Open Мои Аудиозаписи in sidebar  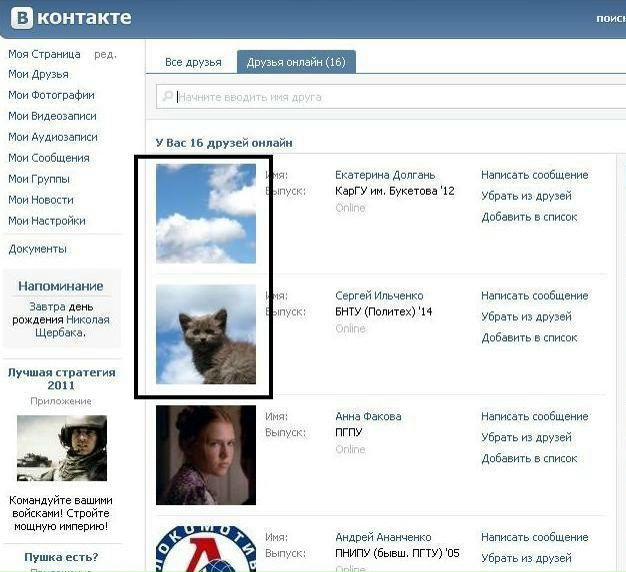point(53,137)
